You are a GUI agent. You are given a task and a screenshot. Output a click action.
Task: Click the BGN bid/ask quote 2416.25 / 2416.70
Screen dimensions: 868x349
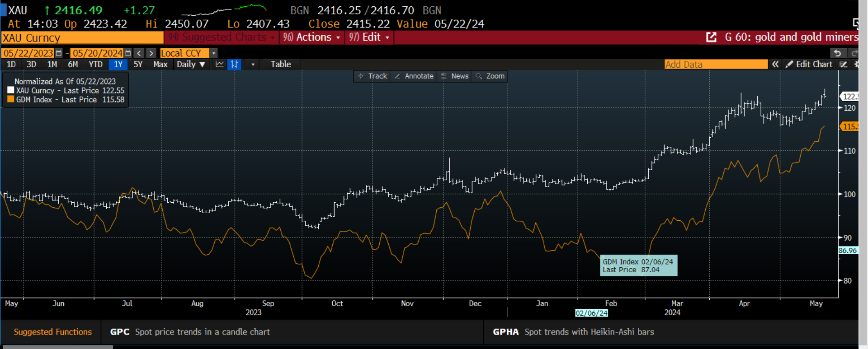[366, 10]
